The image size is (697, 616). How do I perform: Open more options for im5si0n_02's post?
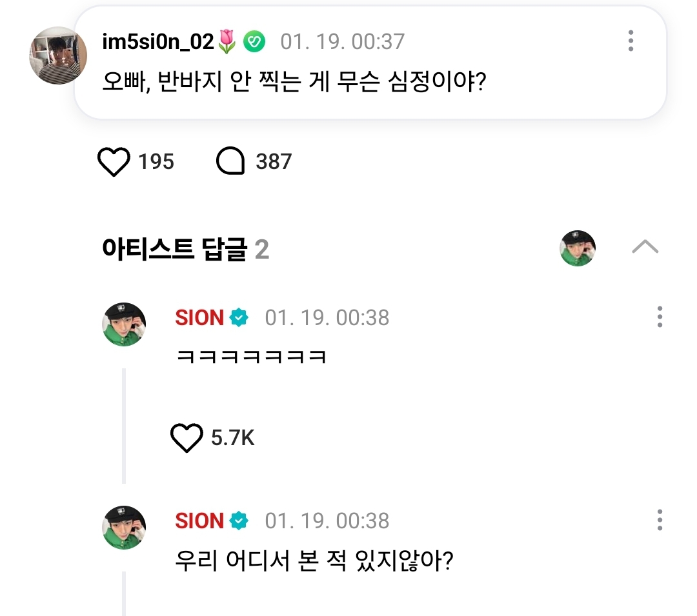point(631,41)
